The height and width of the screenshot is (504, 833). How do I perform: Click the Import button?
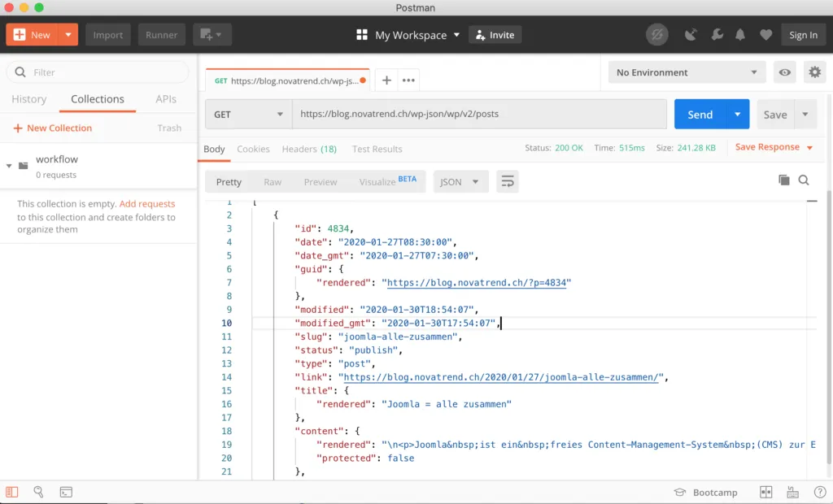point(108,34)
